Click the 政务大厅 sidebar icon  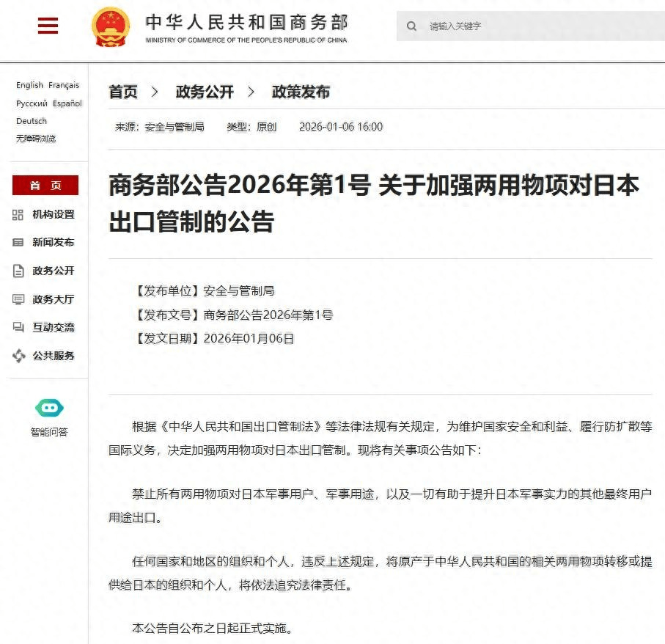tap(18, 299)
